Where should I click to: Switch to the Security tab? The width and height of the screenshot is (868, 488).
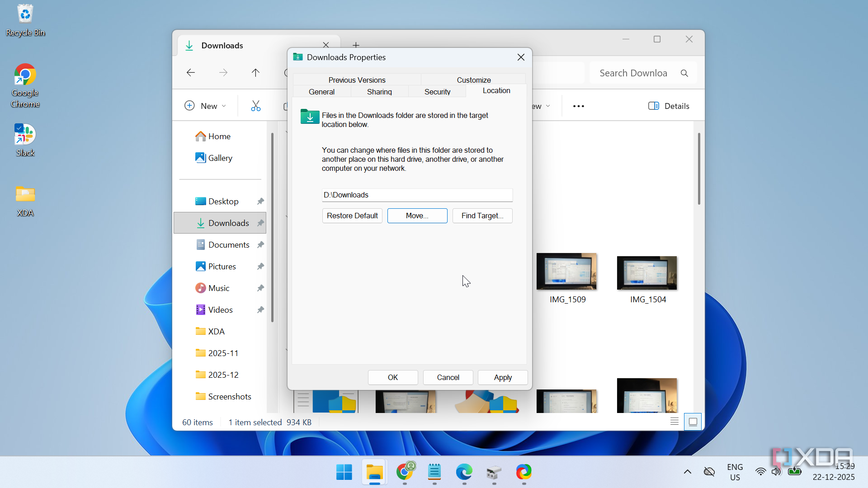pyautogui.click(x=437, y=92)
